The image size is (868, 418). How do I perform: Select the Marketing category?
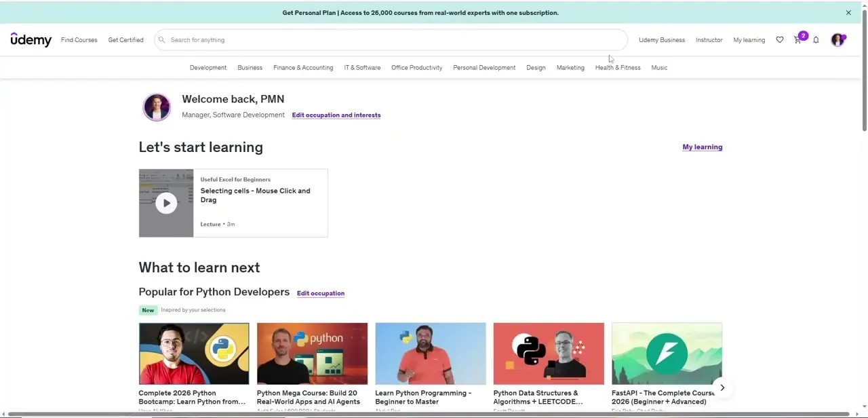point(570,68)
